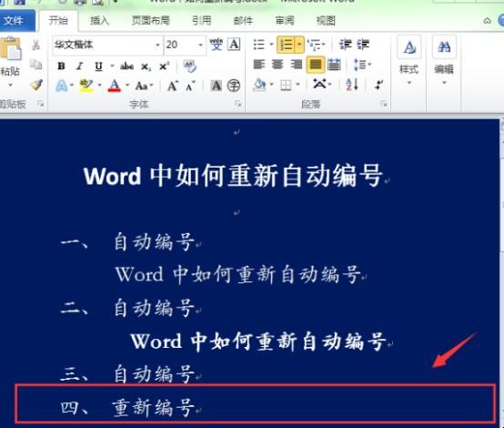Viewport: 504px width, 428px height.
Task: Open the 文件 File tab
Action: point(16,21)
